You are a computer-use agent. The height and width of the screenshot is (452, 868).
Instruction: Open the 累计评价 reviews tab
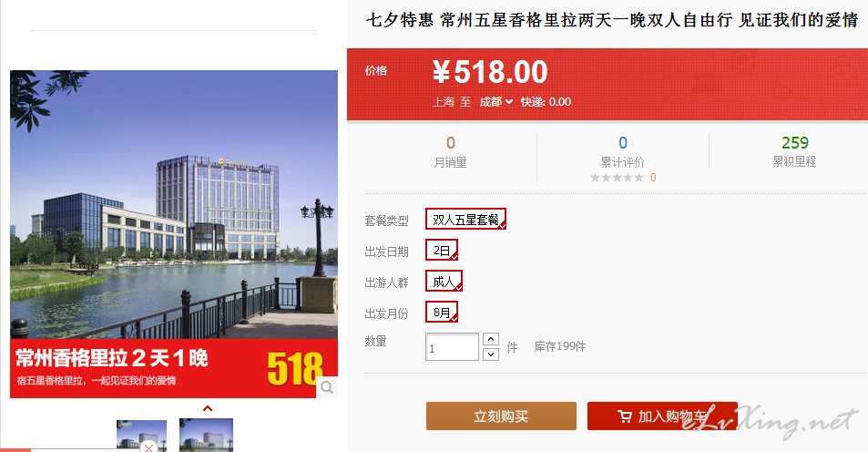(623, 161)
